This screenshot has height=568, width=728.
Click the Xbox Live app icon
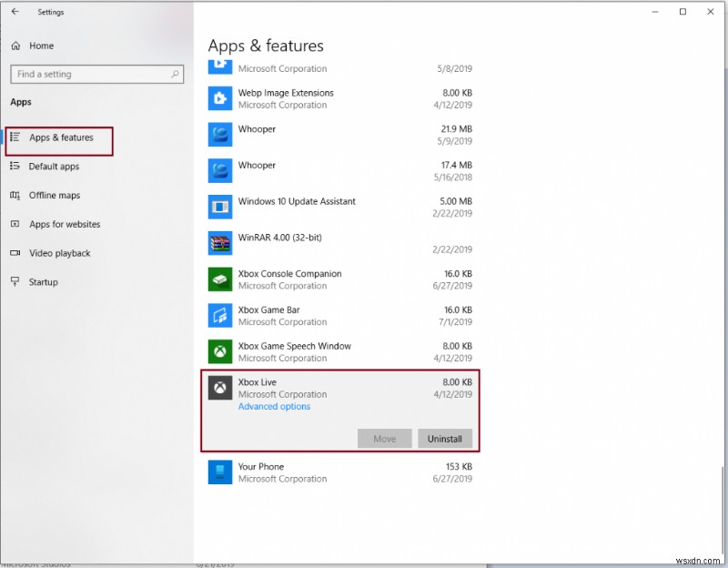[x=220, y=388]
